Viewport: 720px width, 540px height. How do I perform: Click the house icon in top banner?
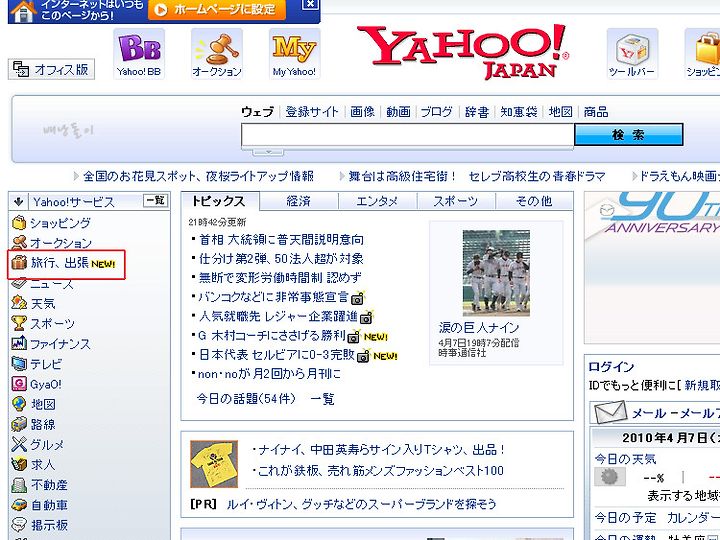(22, 11)
